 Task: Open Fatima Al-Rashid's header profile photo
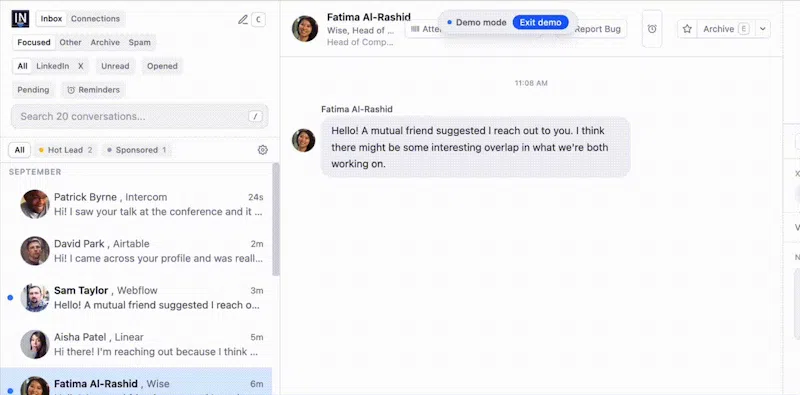[x=305, y=29]
